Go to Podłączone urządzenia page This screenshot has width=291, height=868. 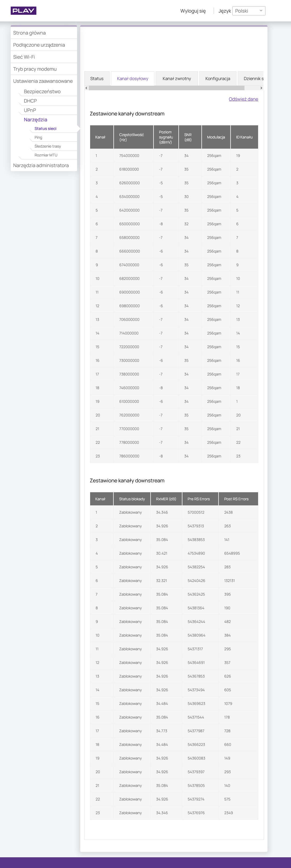click(x=39, y=45)
